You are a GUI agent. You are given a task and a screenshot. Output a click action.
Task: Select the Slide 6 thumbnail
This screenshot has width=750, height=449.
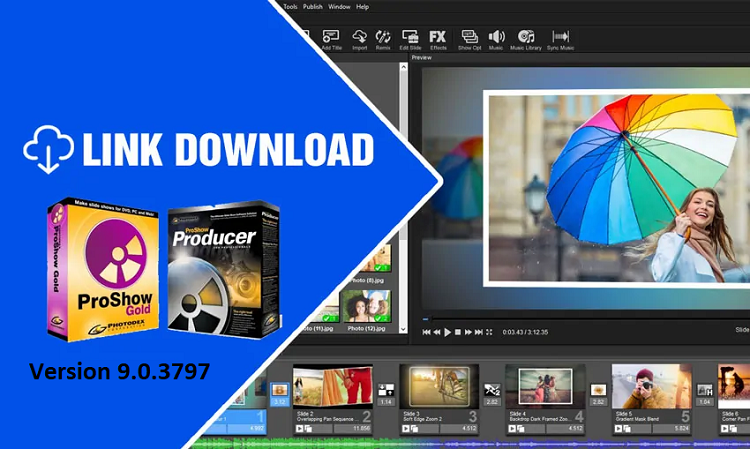click(x=734, y=386)
